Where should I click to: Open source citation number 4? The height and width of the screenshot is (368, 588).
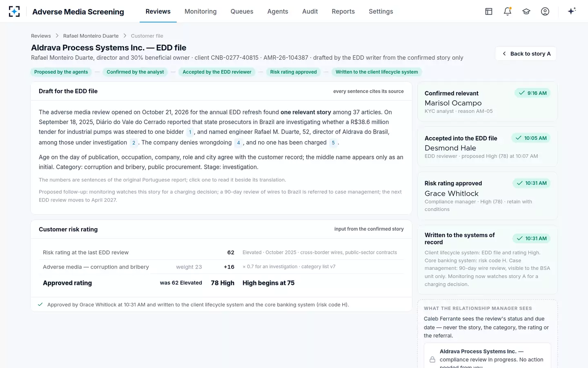pyautogui.click(x=238, y=143)
